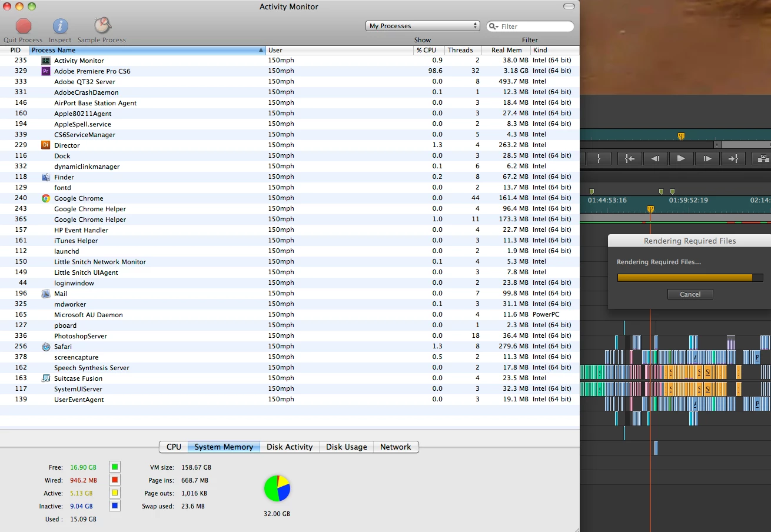Click the Quit Process stop-sign icon
The height and width of the screenshot is (532, 771).
click(24, 26)
